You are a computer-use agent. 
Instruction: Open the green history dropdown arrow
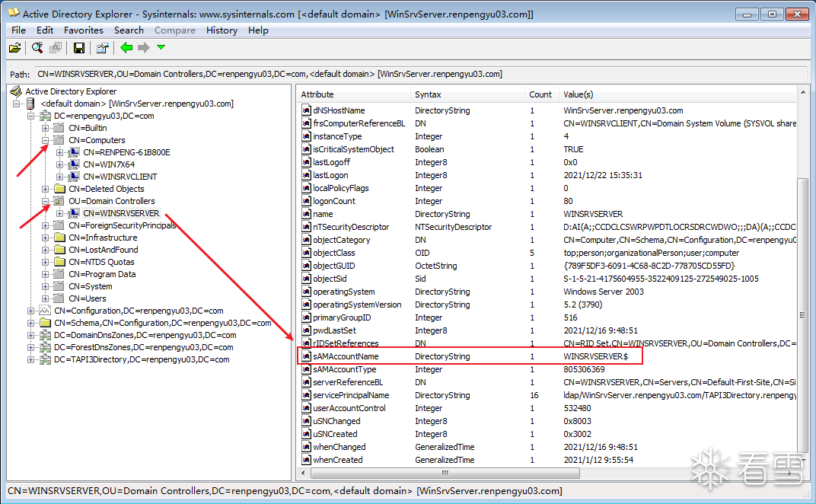tap(161, 47)
